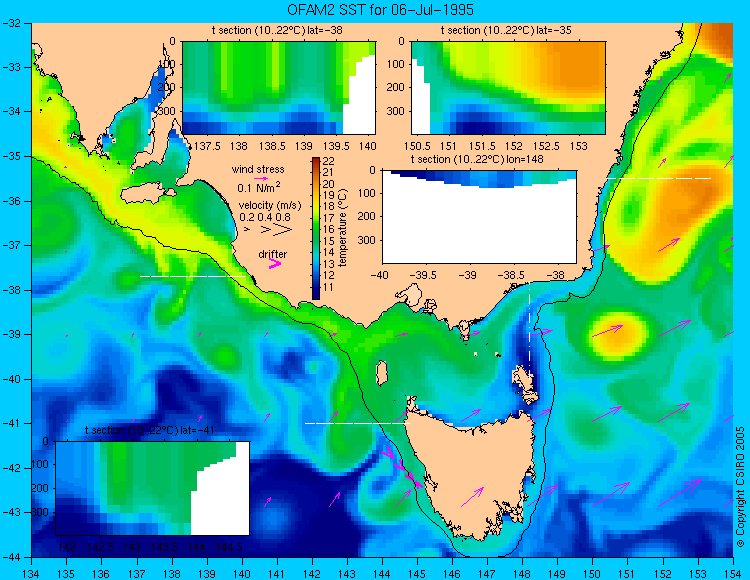
Task: Click the white dashed lat=-35 line off the east coast
Action: [659, 178]
